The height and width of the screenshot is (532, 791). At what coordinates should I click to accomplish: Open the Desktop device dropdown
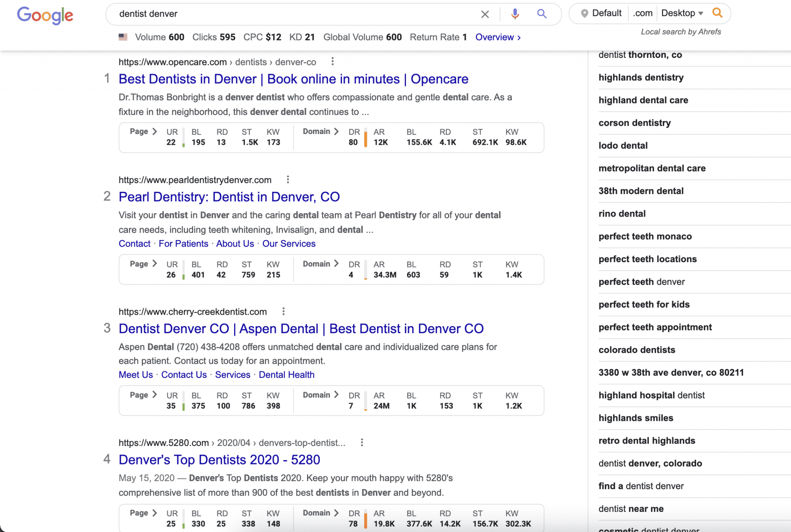tap(682, 13)
